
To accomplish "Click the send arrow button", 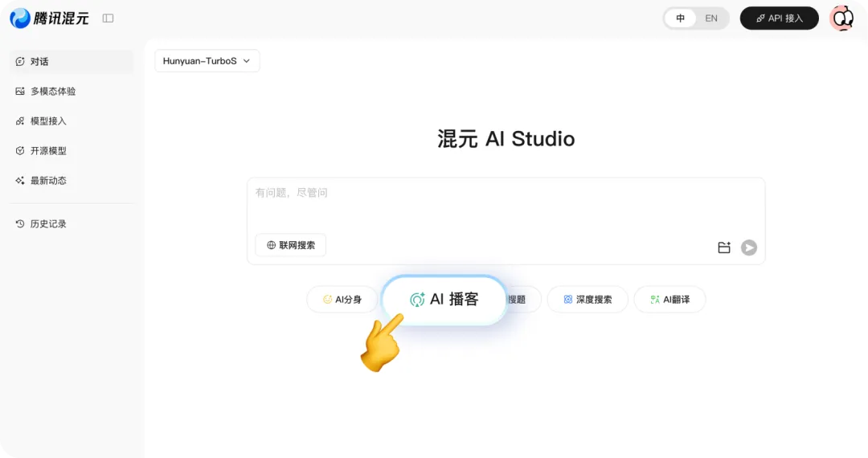I will click(748, 247).
